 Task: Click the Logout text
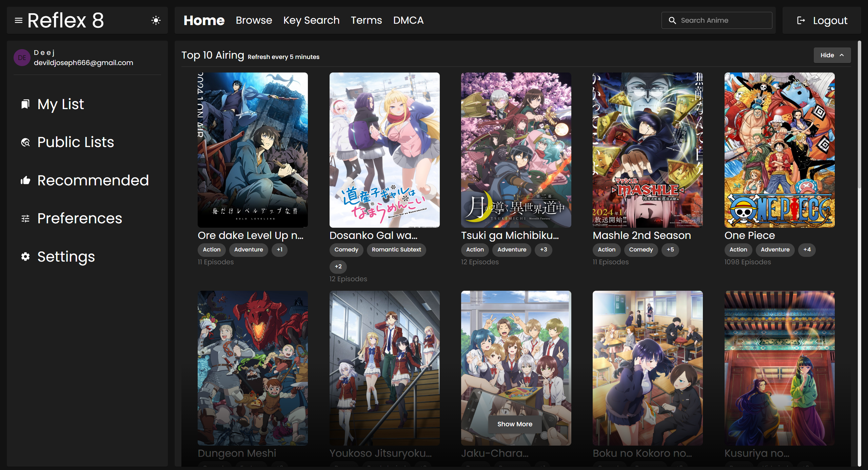click(830, 21)
